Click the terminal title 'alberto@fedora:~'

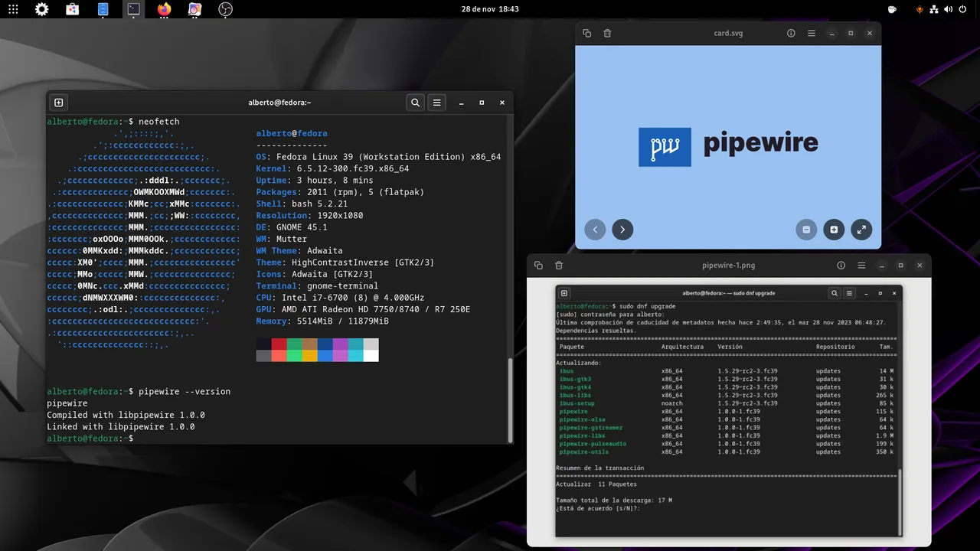(x=279, y=103)
